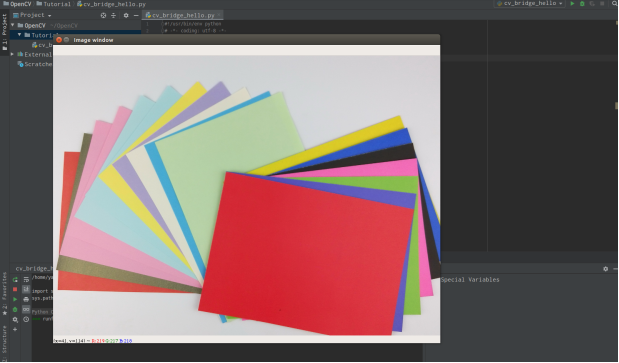Collapse the Tutorial folder arrow in the tree

(19, 35)
